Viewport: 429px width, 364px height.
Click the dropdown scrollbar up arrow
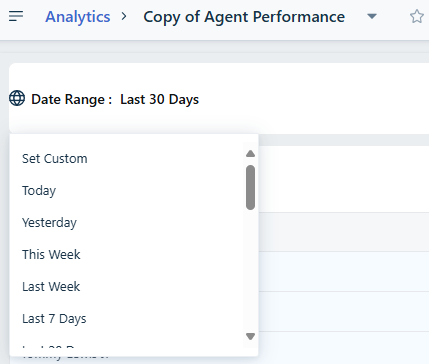coord(250,154)
